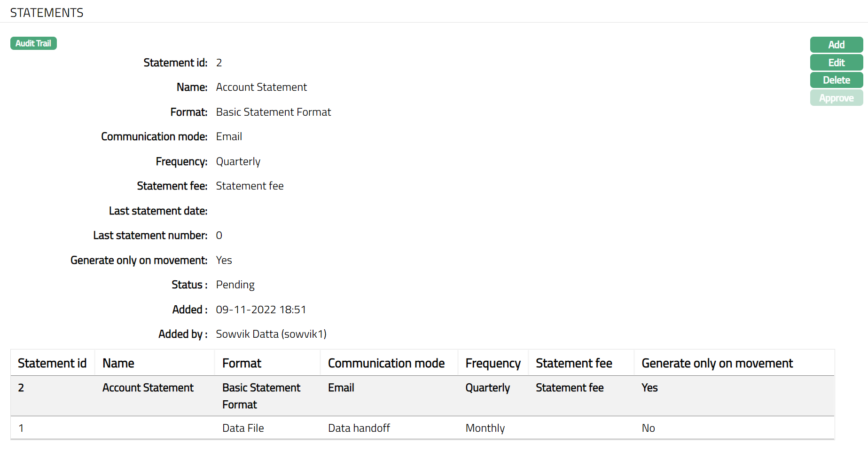Click the Data handoff cell

(359, 428)
